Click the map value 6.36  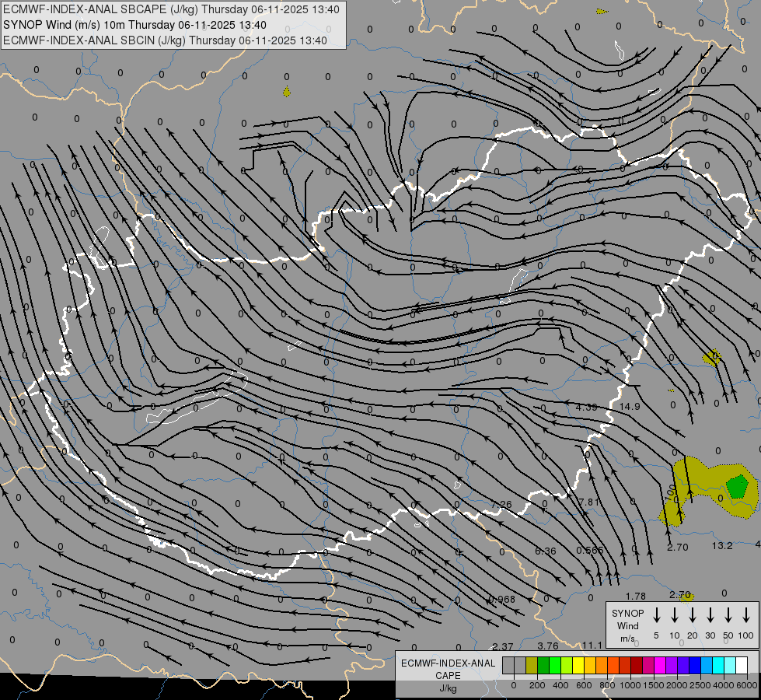click(546, 551)
